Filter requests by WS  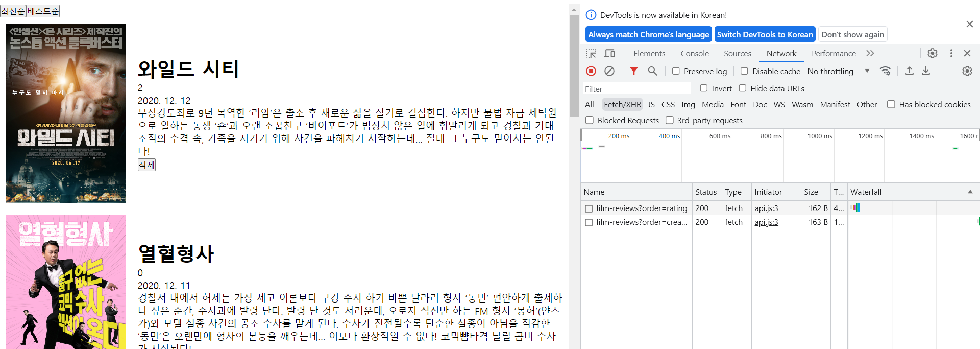pyautogui.click(x=779, y=104)
